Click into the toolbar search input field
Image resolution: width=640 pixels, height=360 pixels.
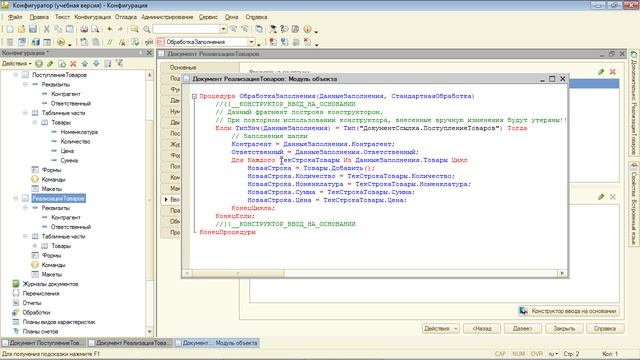pyautogui.click(x=186, y=29)
